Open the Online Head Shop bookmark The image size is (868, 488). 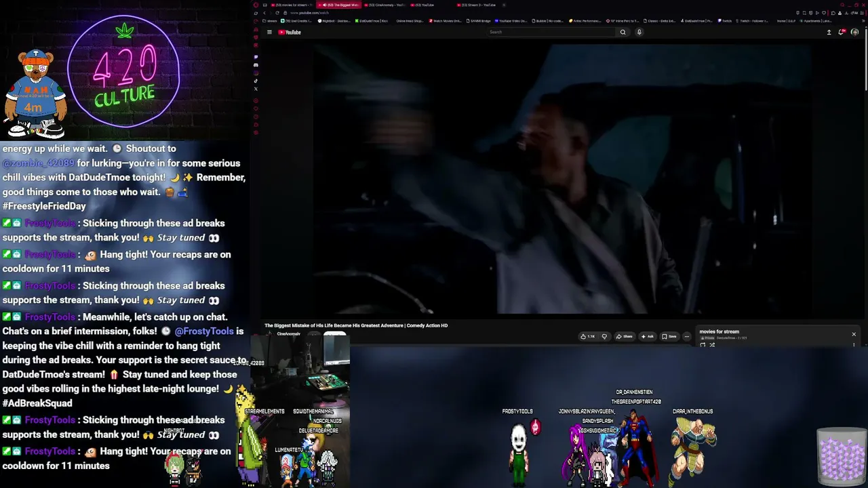[408, 21]
